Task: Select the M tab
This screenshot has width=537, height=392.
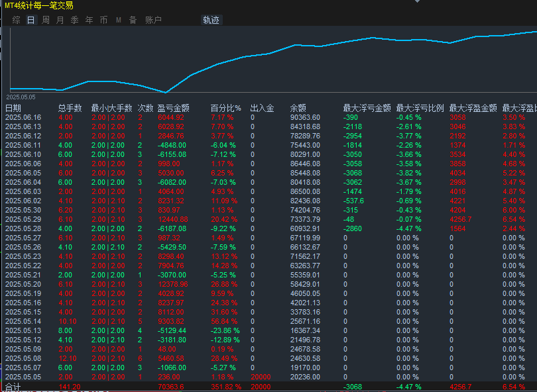Action: pyautogui.click(x=119, y=20)
